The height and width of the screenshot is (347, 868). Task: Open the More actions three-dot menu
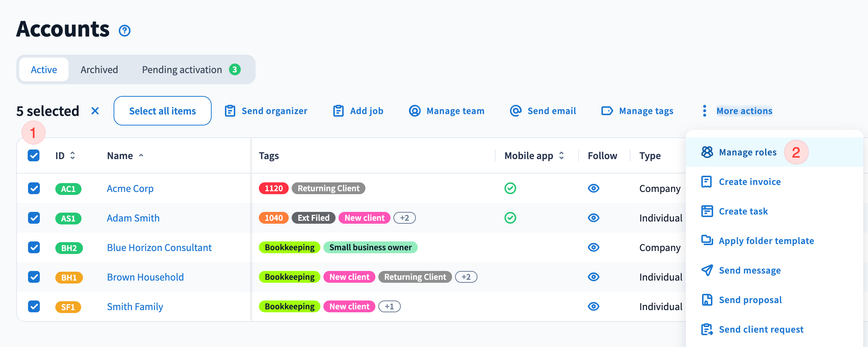coord(704,111)
